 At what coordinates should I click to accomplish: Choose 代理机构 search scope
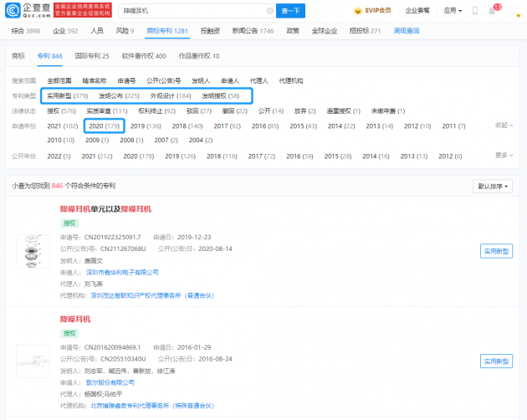[291, 80]
